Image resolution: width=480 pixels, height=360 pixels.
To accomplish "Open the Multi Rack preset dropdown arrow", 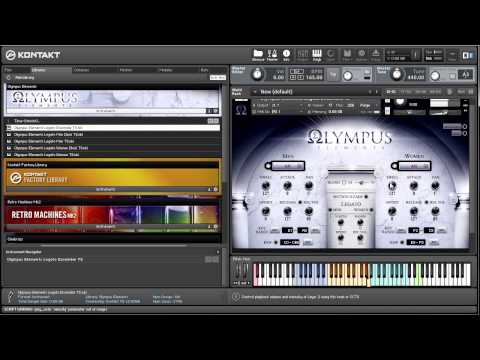I will coord(255,92).
